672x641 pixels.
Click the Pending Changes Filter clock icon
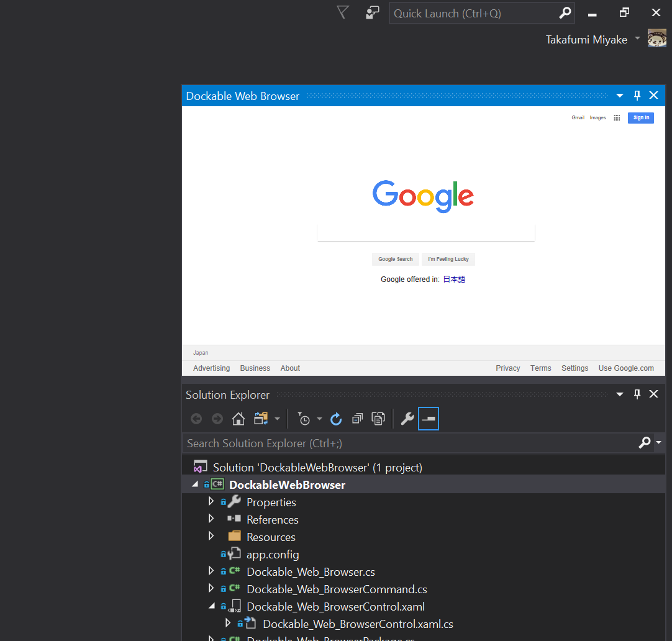point(304,419)
